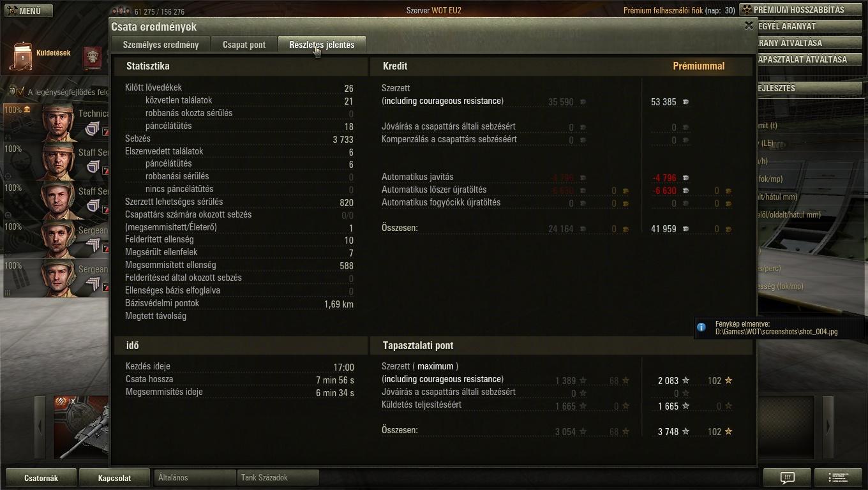Open the bulleted list button at bottom right
Image resolution: width=868 pixels, height=490 pixels.
pyautogui.click(x=840, y=477)
